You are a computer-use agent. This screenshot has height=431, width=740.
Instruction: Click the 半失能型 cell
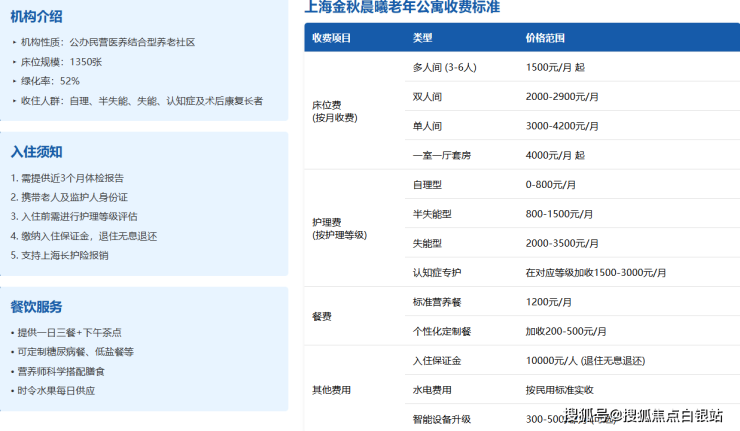tap(432, 214)
